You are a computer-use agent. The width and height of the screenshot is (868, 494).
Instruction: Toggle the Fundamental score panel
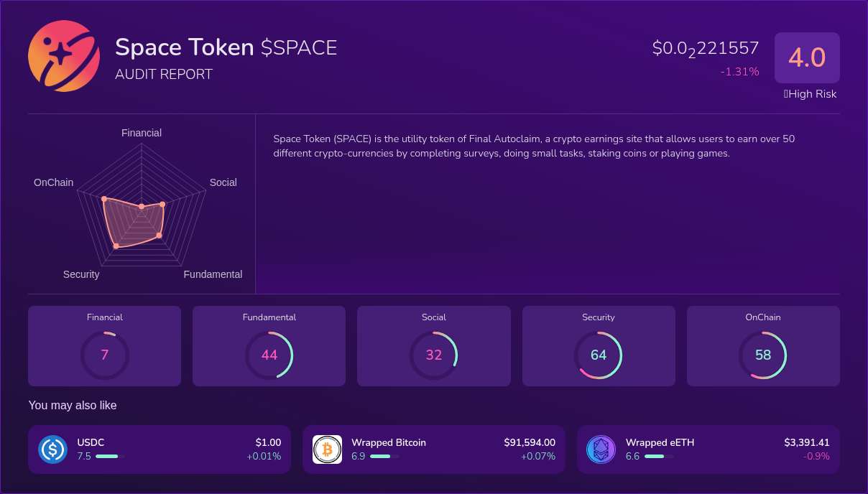point(269,345)
